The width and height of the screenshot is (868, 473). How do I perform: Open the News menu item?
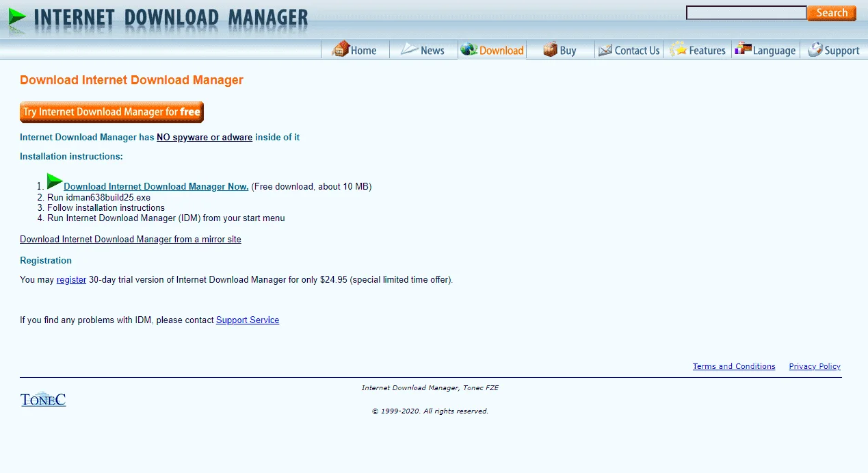[x=423, y=50]
